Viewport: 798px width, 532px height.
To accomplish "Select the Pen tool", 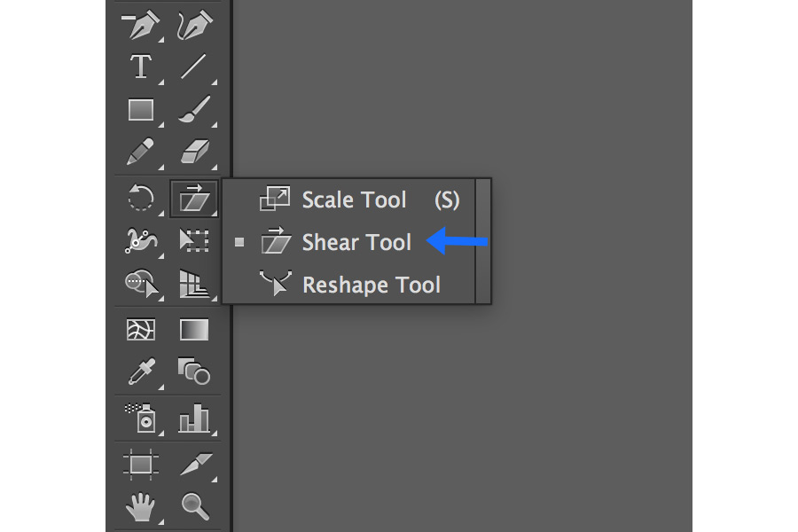I will [141, 24].
